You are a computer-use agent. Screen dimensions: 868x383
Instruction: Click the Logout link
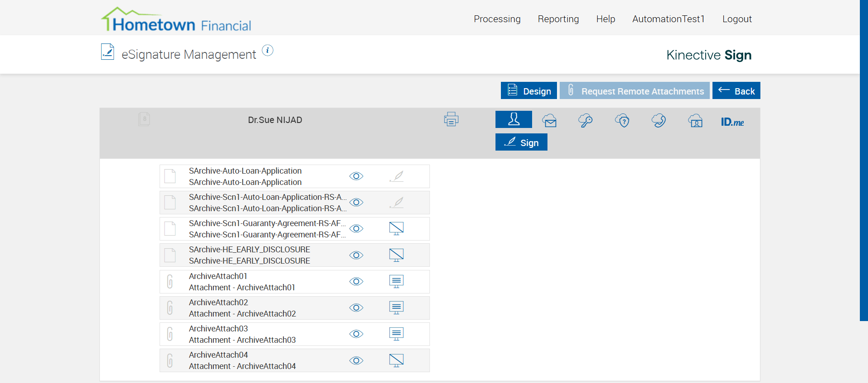(x=737, y=19)
